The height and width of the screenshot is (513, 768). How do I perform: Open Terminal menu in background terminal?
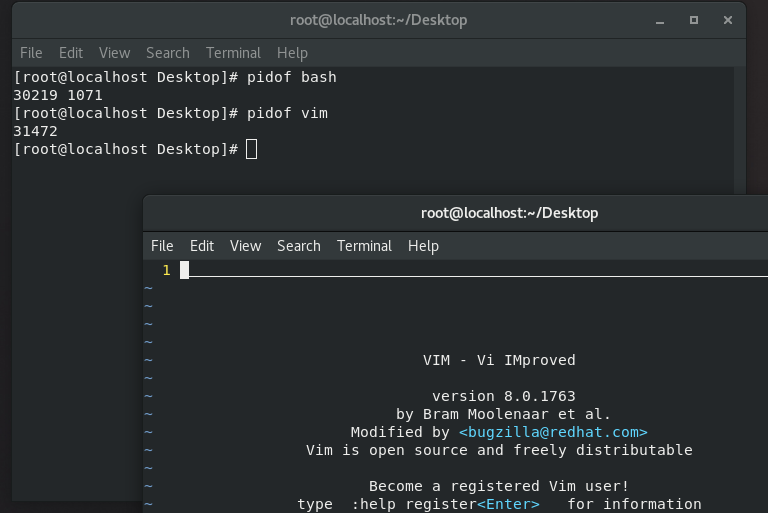[233, 53]
